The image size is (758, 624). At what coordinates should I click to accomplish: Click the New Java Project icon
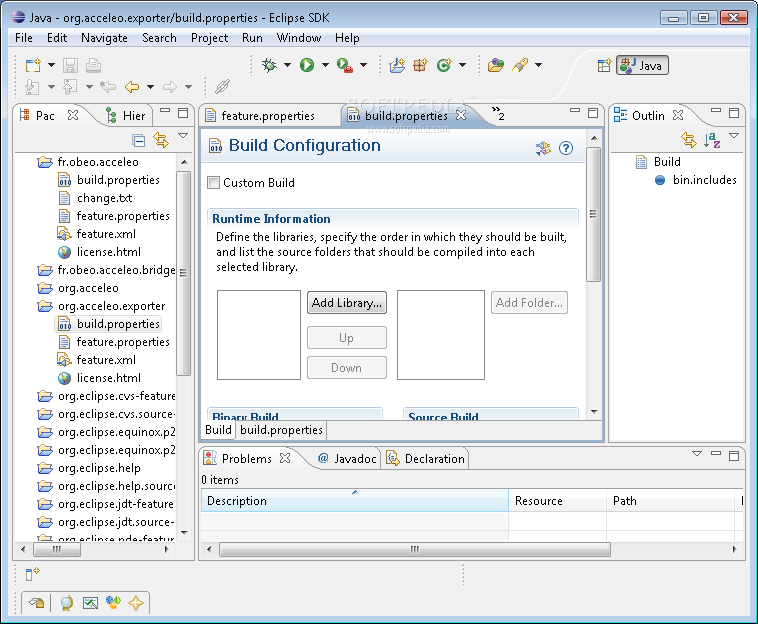(397, 65)
